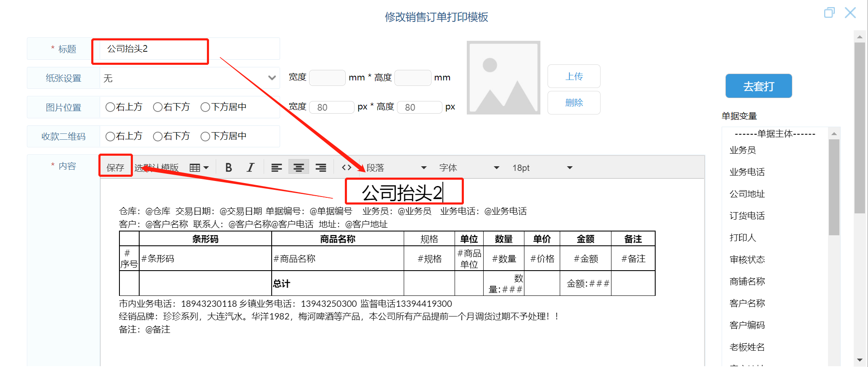Click the 总计 cell in the table
868x367 pixels.
(x=338, y=283)
